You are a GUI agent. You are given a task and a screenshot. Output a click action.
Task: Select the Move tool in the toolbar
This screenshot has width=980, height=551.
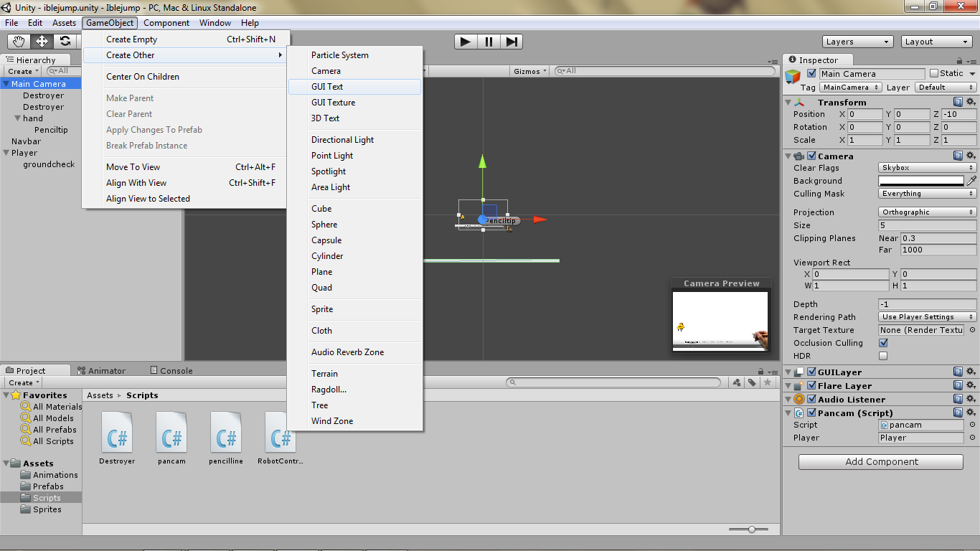[42, 41]
